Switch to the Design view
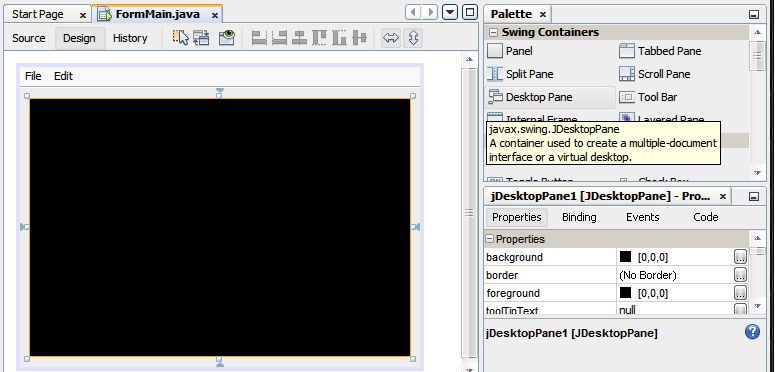The image size is (775, 372). [79, 38]
